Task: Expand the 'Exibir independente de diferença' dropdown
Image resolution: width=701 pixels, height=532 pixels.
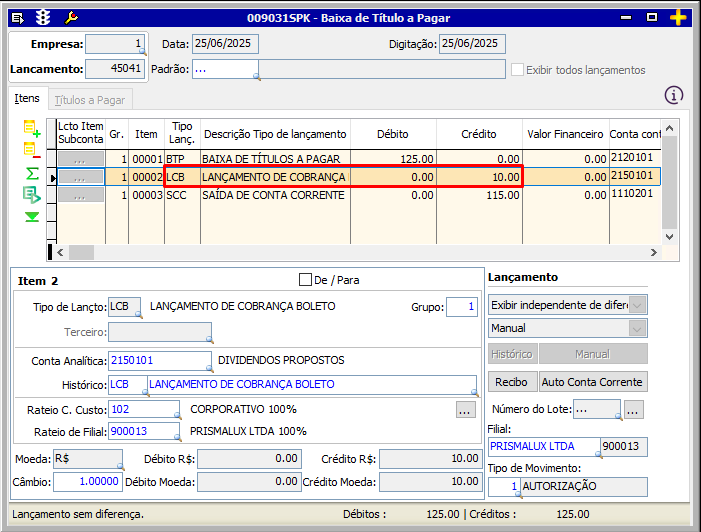Action: [636, 305]
